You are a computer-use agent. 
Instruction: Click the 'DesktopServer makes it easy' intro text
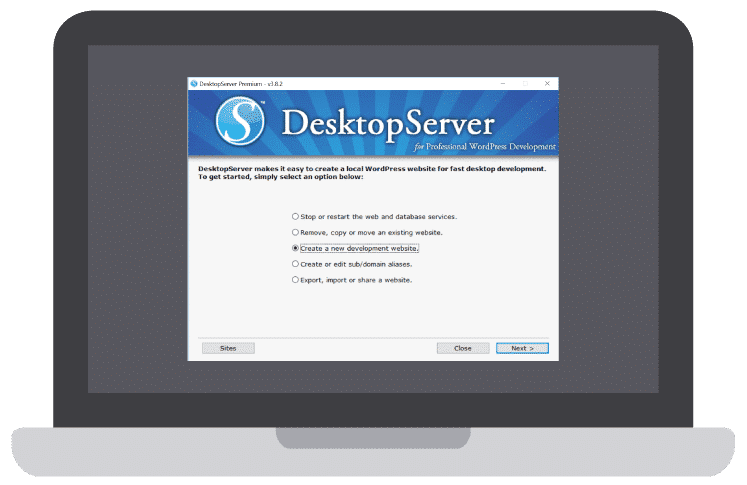pos(372,172)
